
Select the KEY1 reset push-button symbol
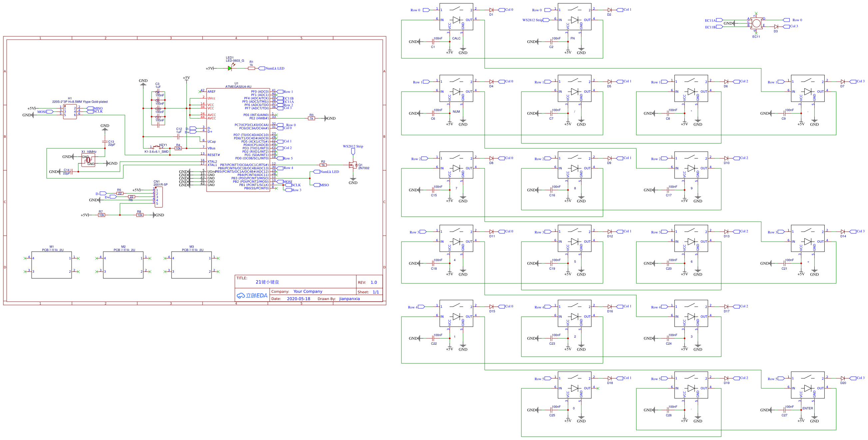[x=157, y=148]
